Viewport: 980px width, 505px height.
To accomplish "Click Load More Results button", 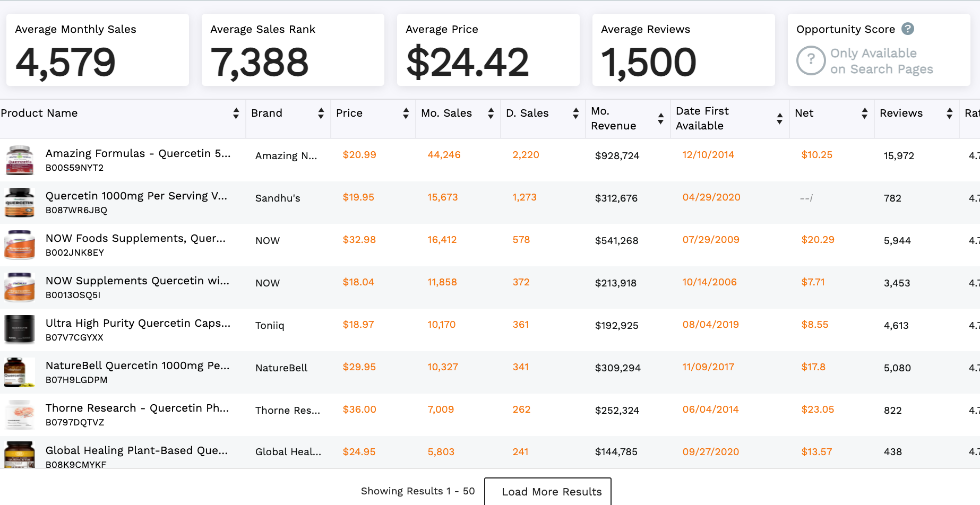I will [548, 491].
